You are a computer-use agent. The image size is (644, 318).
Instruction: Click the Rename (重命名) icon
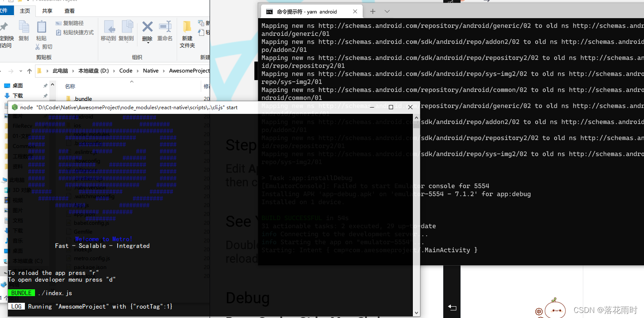(164, 27)
